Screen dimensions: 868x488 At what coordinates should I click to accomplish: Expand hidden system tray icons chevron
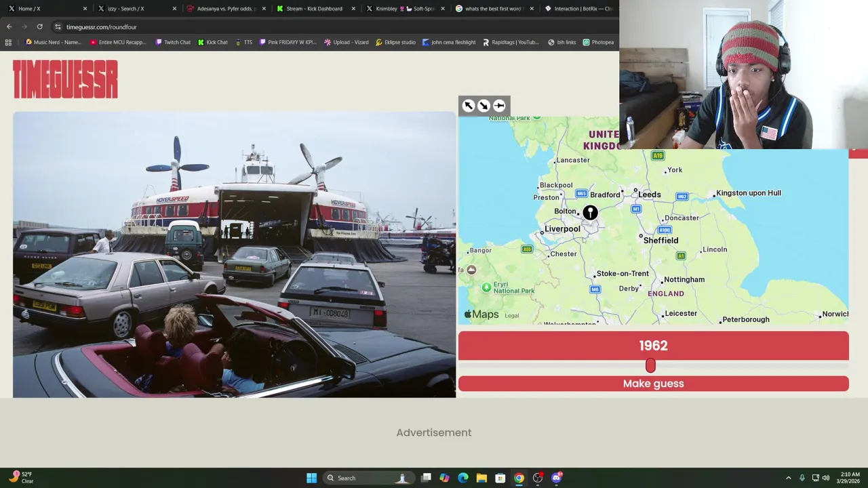point(788,478)
